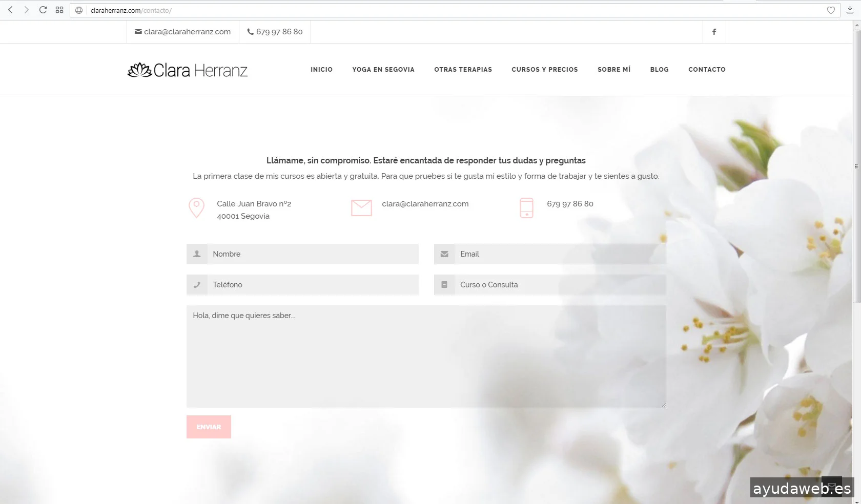
Task: Click the pink envelope icon beside the email
Action: pyautogui.click(x=361, y=208)
